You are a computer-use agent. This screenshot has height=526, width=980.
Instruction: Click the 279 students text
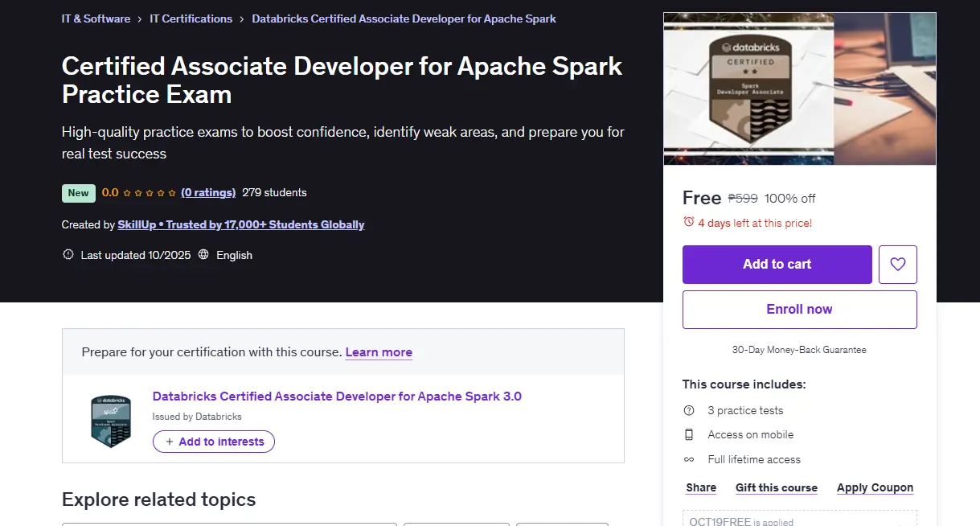pos(274,192)
